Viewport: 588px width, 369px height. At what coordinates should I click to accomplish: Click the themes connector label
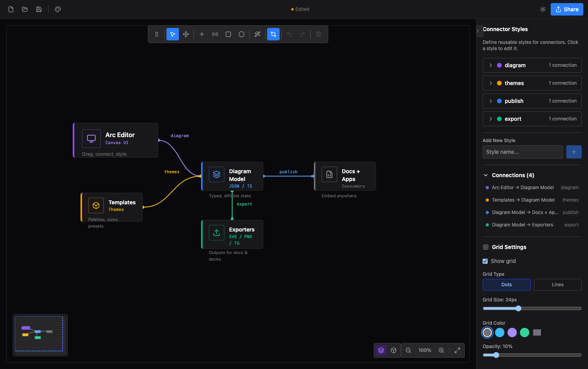click(x=172, y=172)
